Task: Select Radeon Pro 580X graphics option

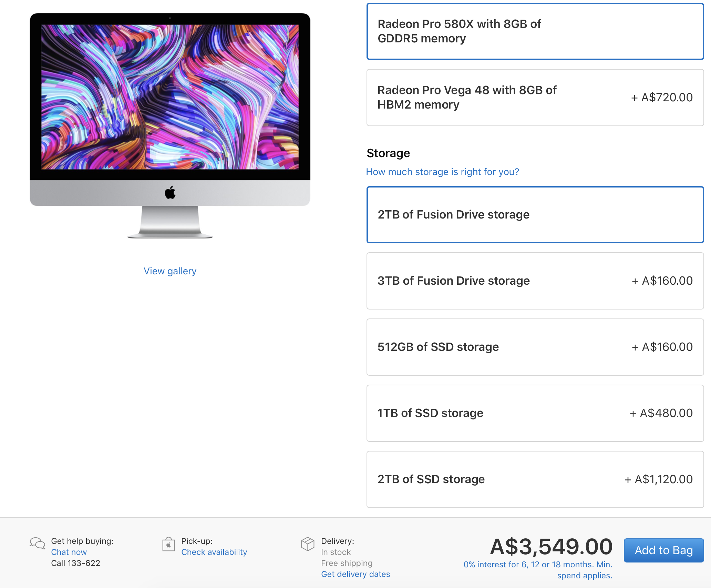Action: pos(535,31)
